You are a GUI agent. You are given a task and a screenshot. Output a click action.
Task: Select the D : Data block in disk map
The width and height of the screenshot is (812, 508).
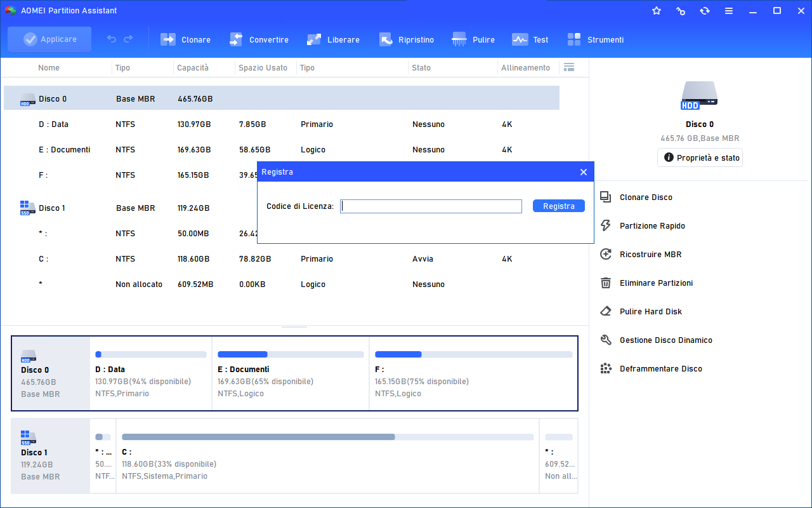(151, 373)
